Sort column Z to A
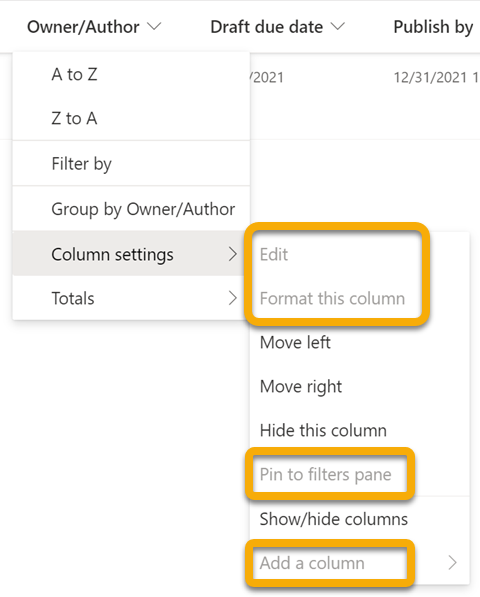Viewport: 480px width, 597px height. 131,118
